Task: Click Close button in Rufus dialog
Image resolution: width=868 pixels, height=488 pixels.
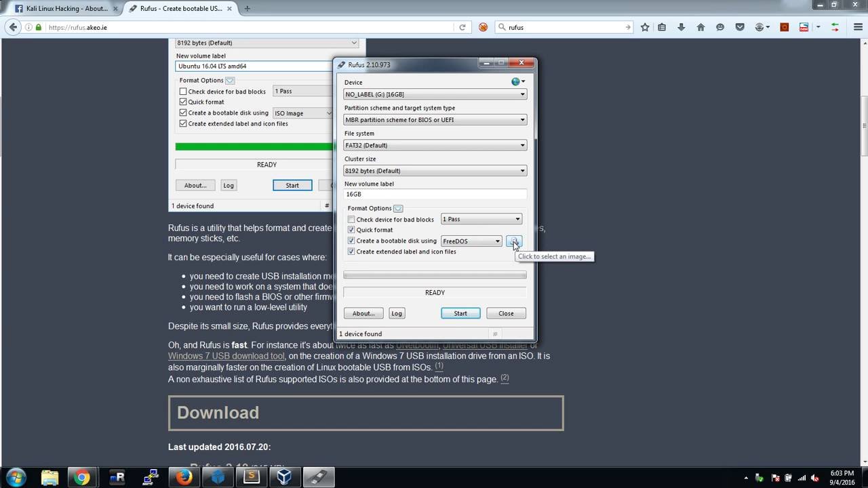Action: point(506,313)
